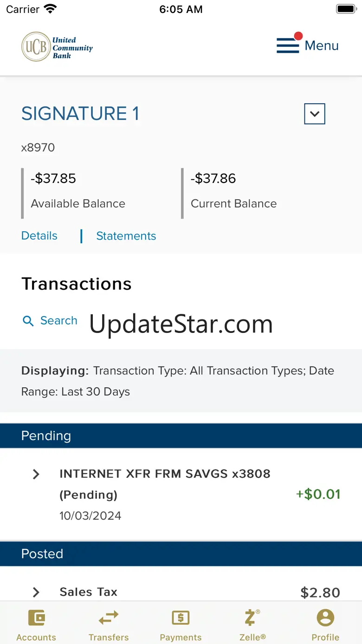362x644 pixels.
Task: Tap the +$0.01 pending amount
Action: (x=318, y=494)
